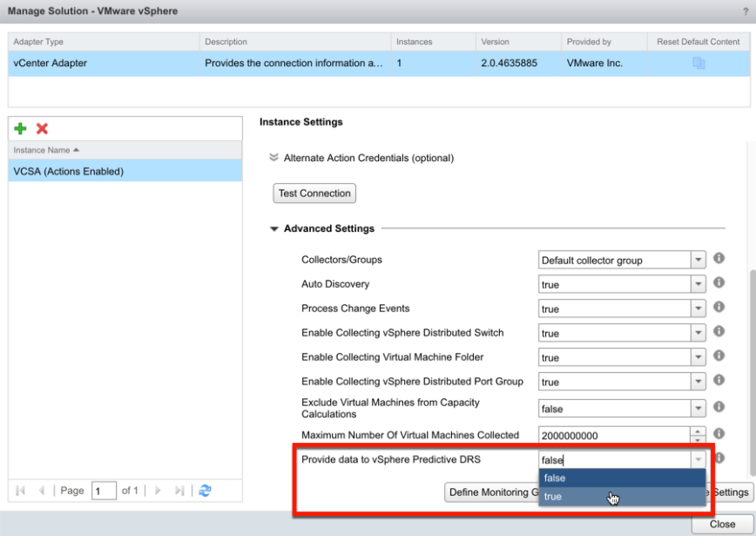Show info for Virtual Machine Folder setting
This screenshot has width=756, height=536.
point(719,356)
